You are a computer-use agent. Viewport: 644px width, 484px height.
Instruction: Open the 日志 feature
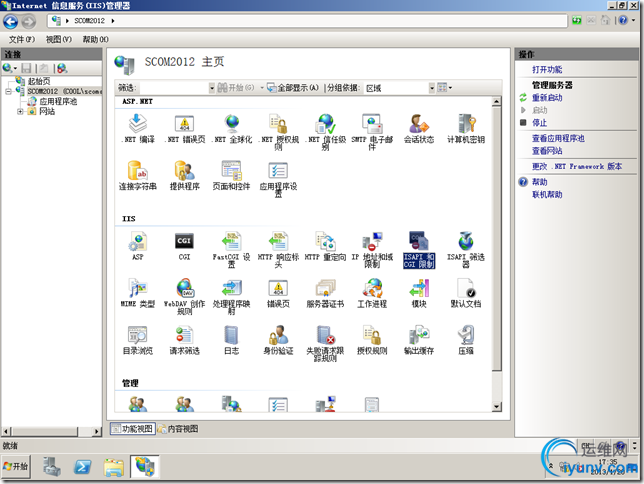231,340
